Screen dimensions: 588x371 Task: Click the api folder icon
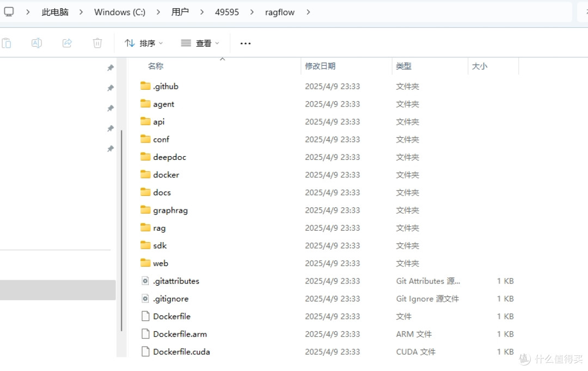[x=145, y=121]
